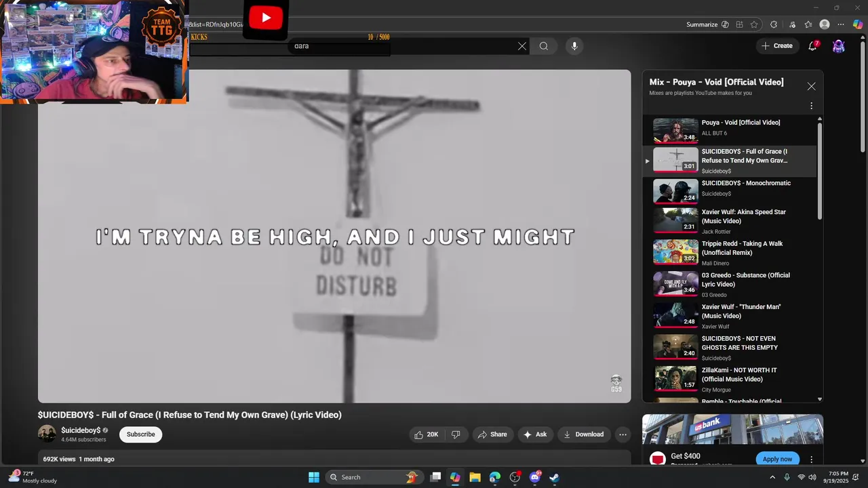Click the YouTube logo
The image size is (868, 488).
(266, 18)
